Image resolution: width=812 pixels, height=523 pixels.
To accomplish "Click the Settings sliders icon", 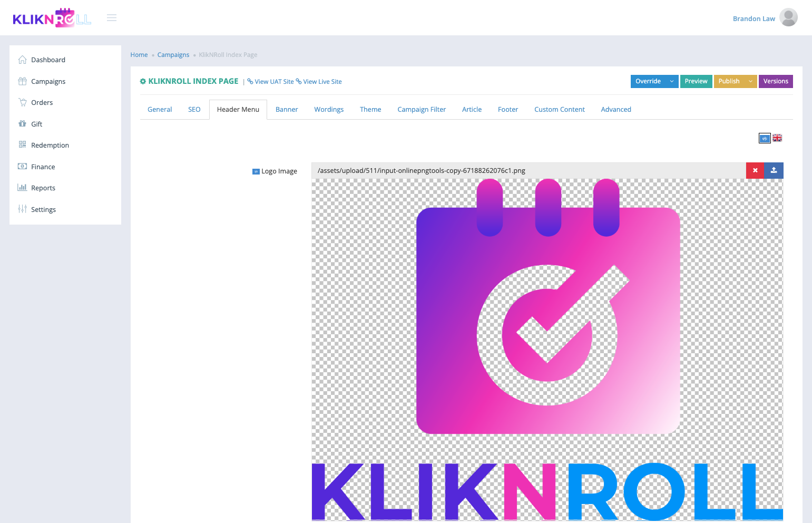I will [x=22, y=209].
